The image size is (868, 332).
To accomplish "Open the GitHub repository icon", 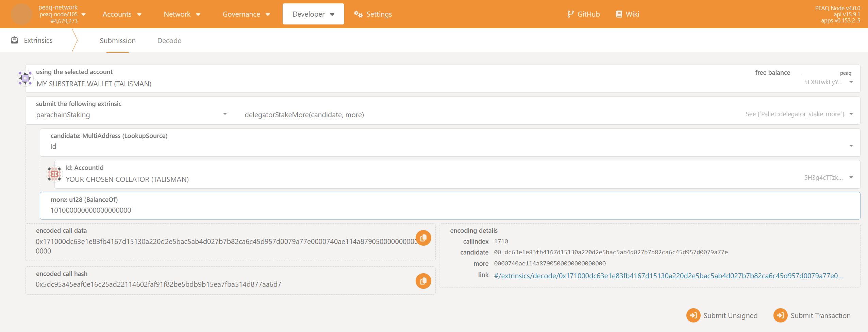I will pyautogui.click(x=570, y=14).
